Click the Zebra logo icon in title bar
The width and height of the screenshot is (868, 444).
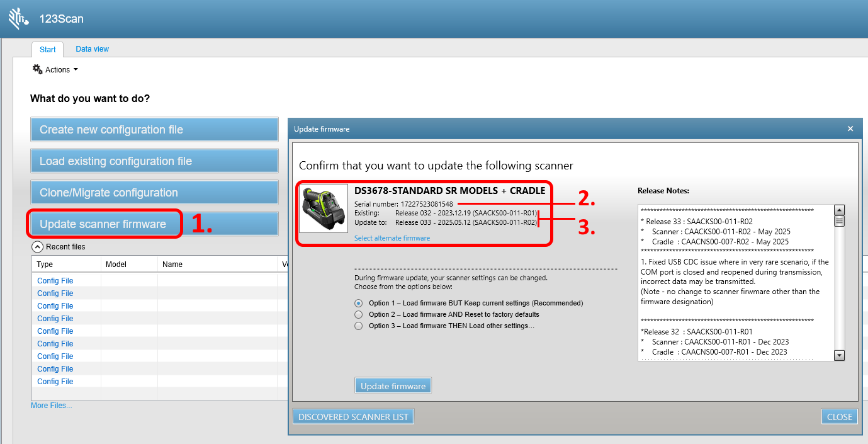[x=19, y=19]
